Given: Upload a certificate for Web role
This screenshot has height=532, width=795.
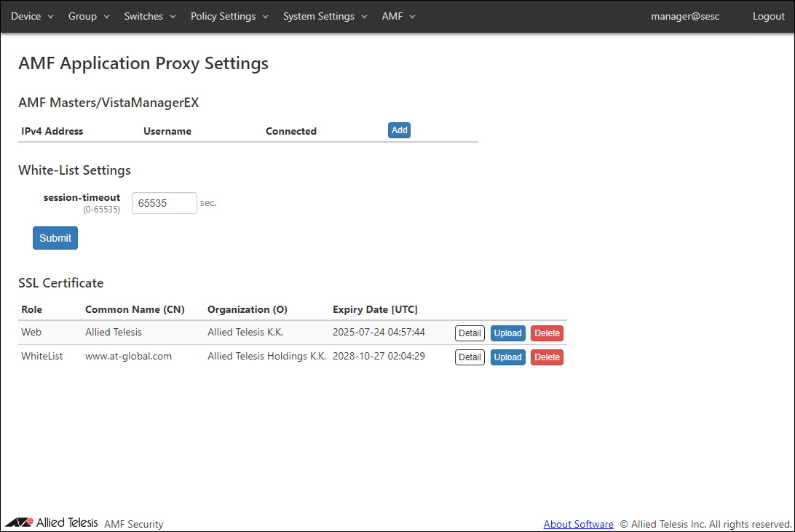Looking at the screenshot, I should (507, 333).
